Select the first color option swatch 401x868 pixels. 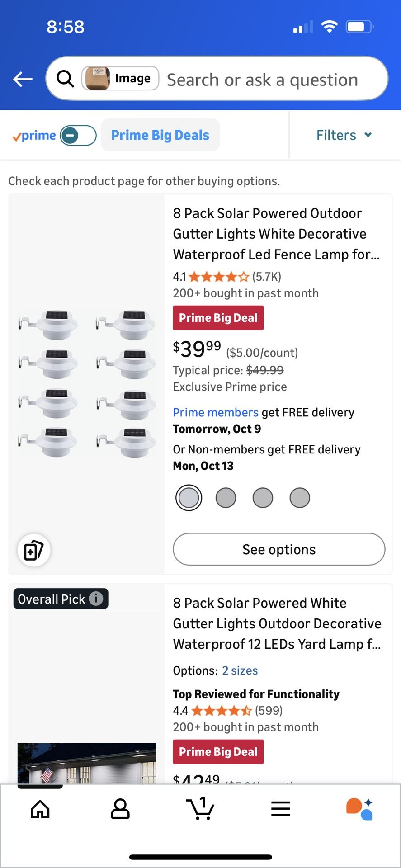coord(189,498)
